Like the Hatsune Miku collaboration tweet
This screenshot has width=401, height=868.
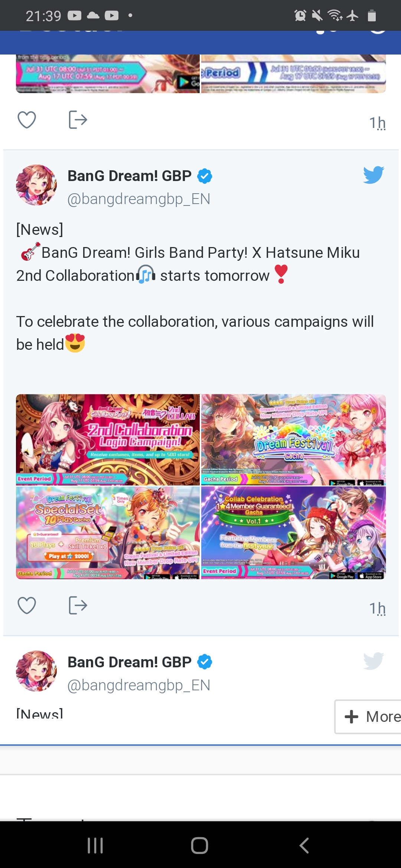point(27,605)
